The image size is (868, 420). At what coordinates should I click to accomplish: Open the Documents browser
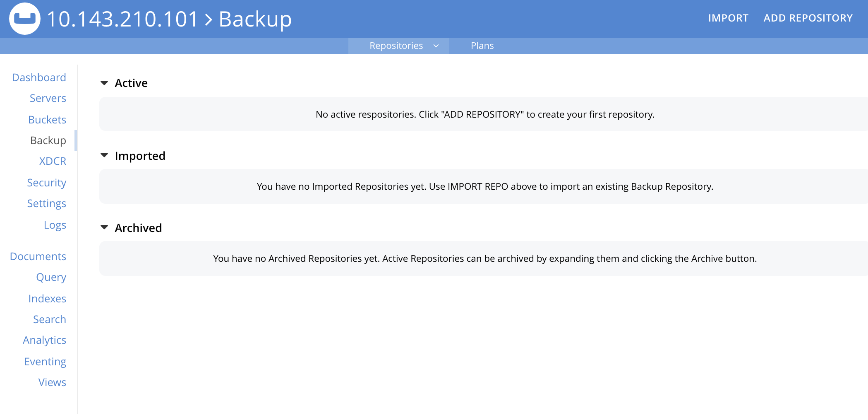tap(38, 256)
